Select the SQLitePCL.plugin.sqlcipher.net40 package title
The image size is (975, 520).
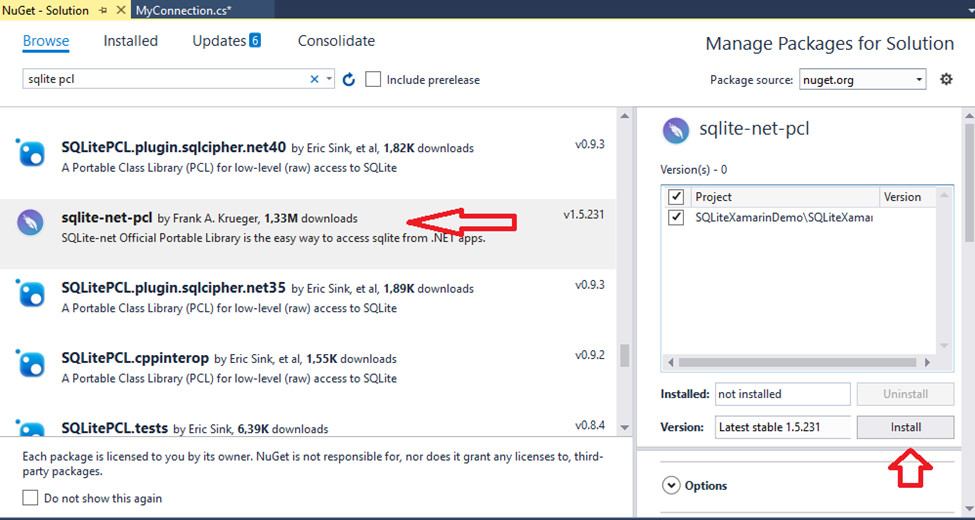[x=173, y=147]
